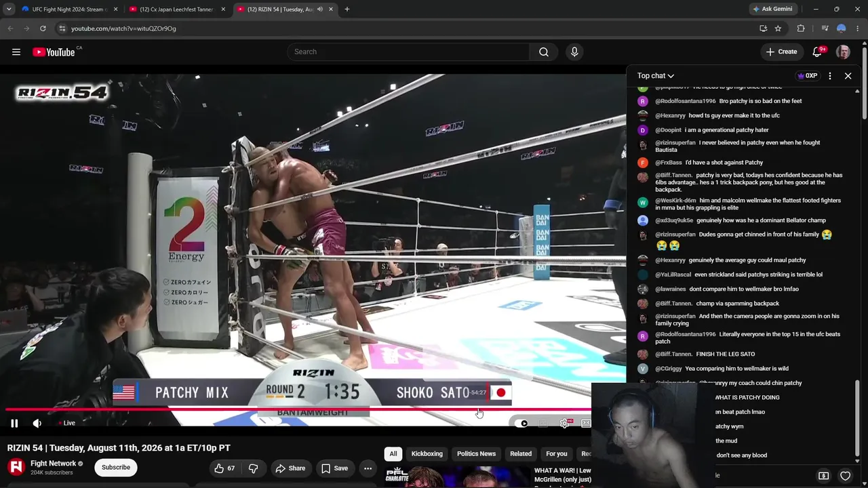Close the Cx Japan Leechfest tab
This screenshot has height=488, width=868.
pos(223,9)
